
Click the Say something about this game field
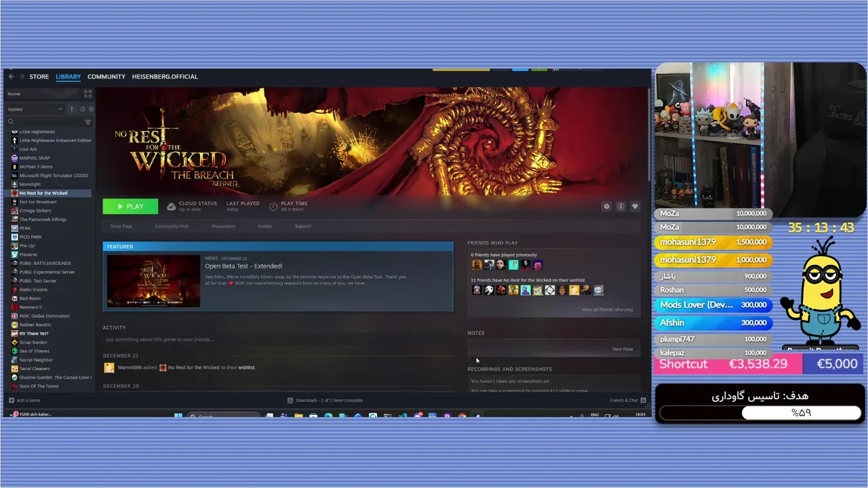pyautogui.click(x=277, y=340)
